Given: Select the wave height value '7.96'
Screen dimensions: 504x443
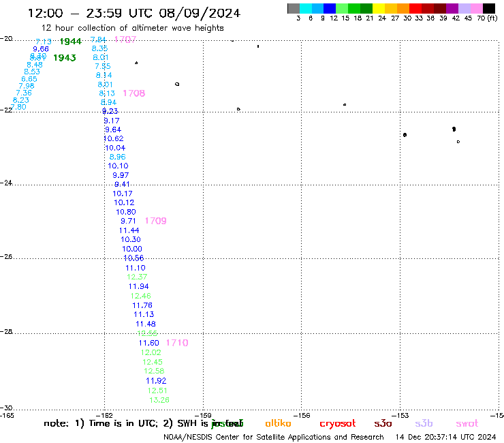Looking at the screenshot, I should [x=27, y=86].
